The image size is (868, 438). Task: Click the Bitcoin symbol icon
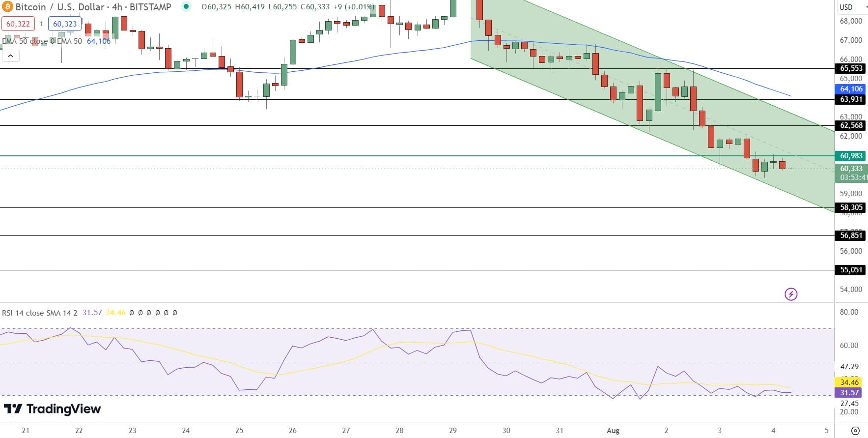7,7
